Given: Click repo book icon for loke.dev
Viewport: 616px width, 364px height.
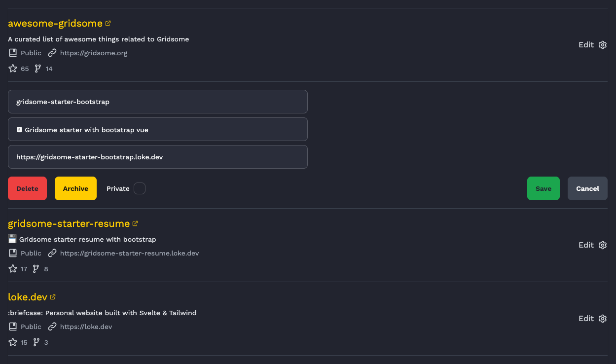Looking at the screenshot, I should click(x=13, y=327).
